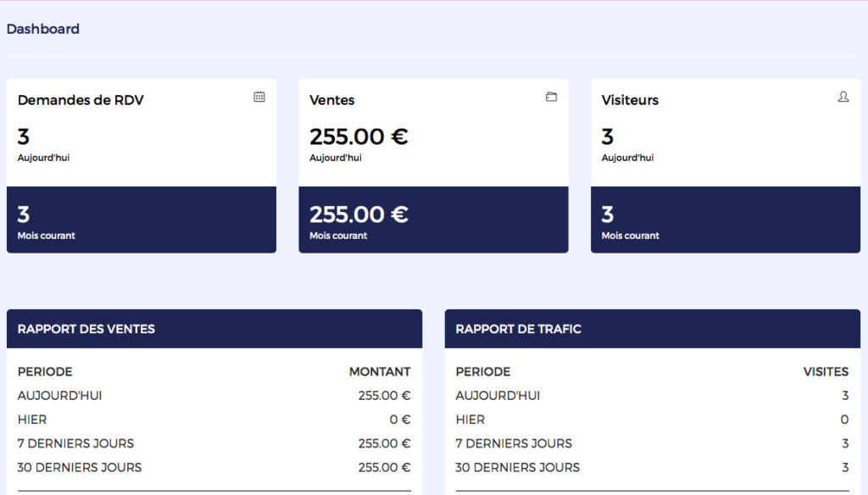The height and width of the screenshot is (495, 868).
Task: Select the MONTANT column header
Action: coord(380,372)
